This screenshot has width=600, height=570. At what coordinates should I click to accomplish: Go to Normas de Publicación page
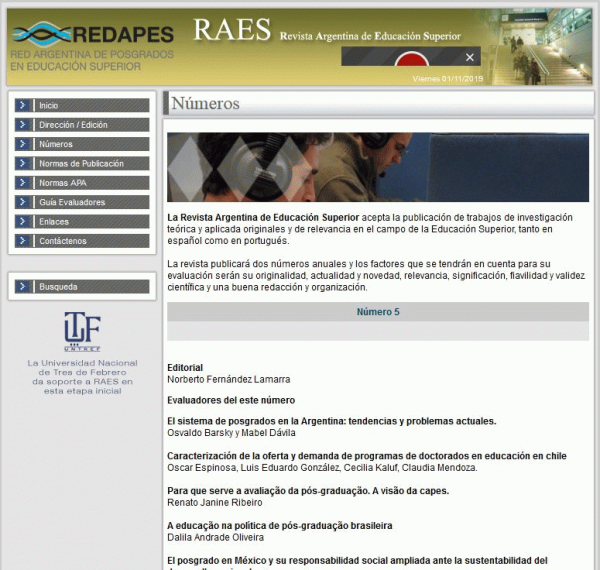point(81,164)
